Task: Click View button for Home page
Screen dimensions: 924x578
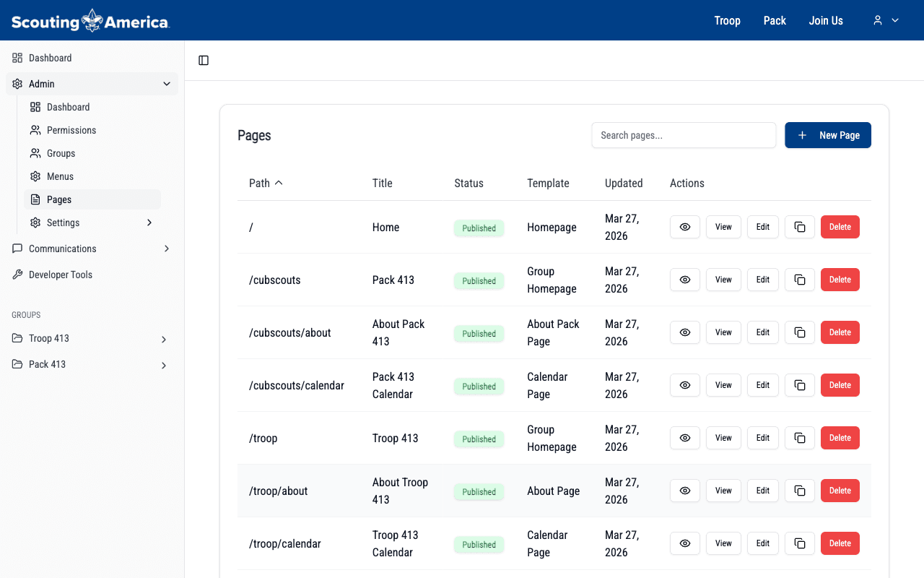Action: pyautogui.click(x=723, y=227)
